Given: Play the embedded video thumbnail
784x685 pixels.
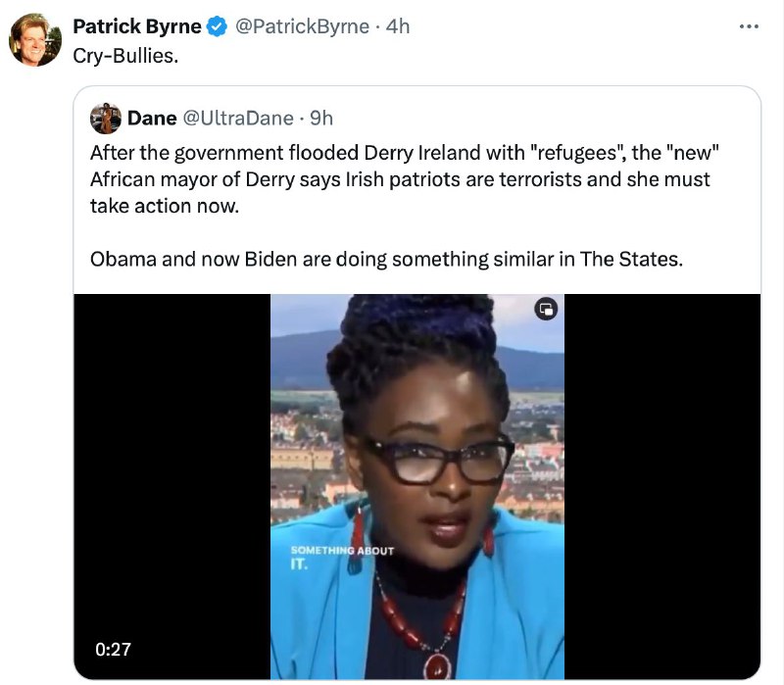Looking at the screenshot, I should 417,486.
